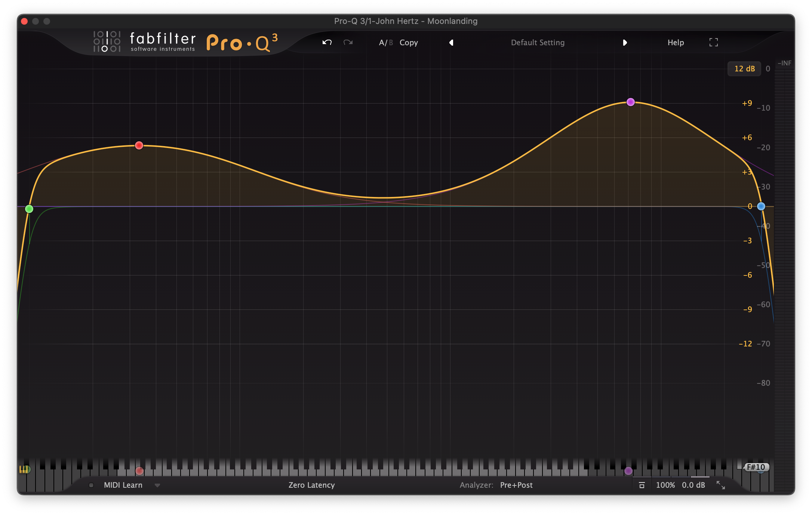812x515 pixels.
Task: Click the fabfilter logo icon
Action: (x=107, y=41)
